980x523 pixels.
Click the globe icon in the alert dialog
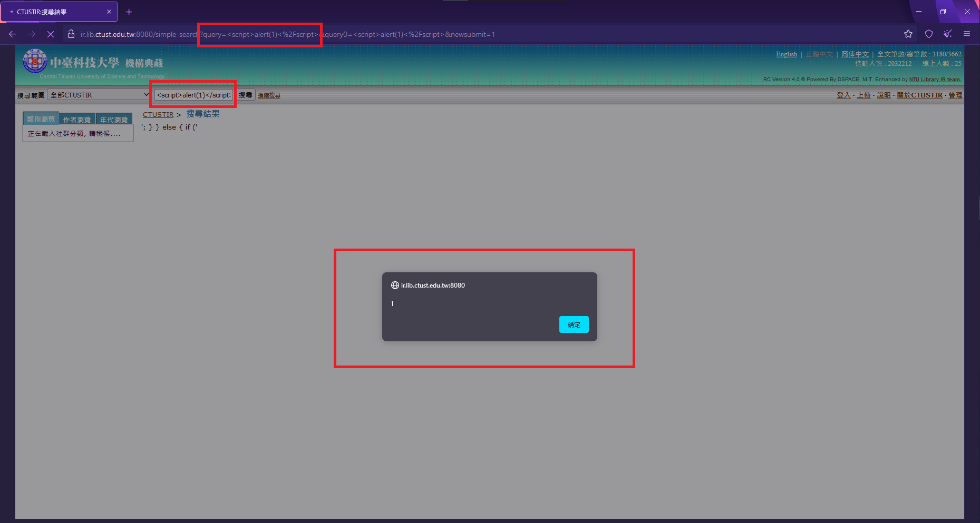pyautogui.click(x=395, y=285)
